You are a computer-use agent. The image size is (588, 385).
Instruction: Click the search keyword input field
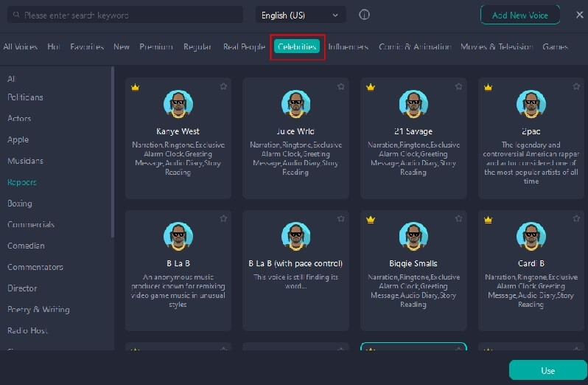(x=129, y=15)
